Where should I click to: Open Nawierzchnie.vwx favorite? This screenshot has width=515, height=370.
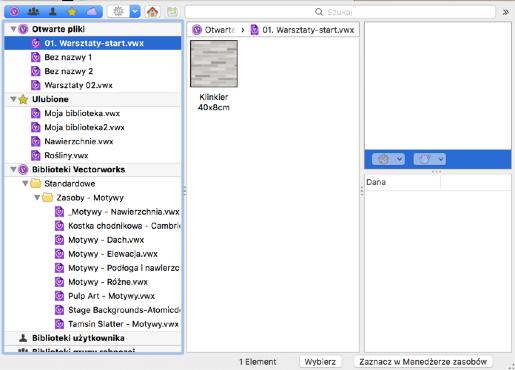pyautogui.click(x=93, y=141)
